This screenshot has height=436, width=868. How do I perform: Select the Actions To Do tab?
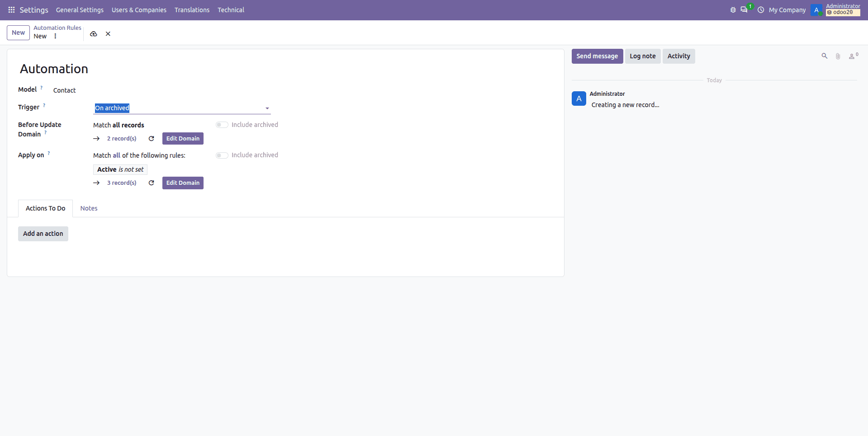[x=45, y=208]
